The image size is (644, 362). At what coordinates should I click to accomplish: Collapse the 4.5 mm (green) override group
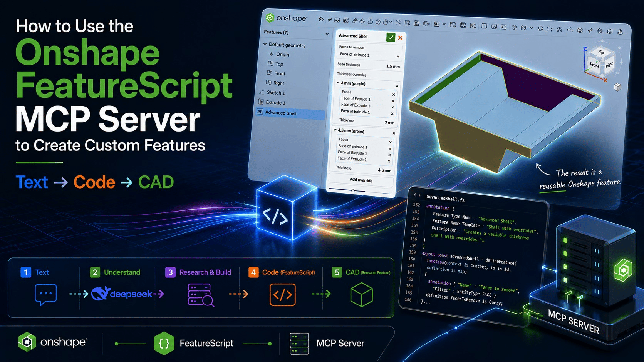[335, 130]
